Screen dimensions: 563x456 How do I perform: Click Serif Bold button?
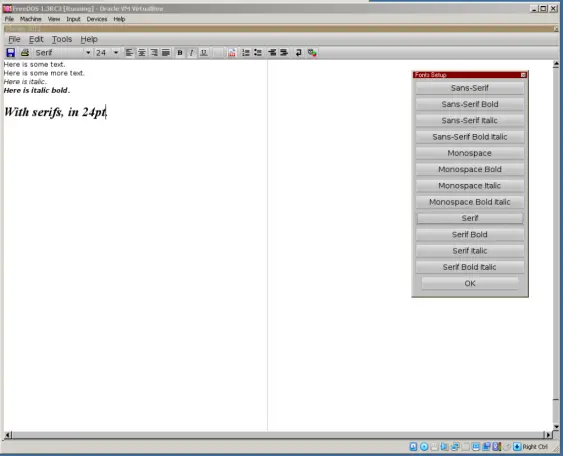[470, 234]
